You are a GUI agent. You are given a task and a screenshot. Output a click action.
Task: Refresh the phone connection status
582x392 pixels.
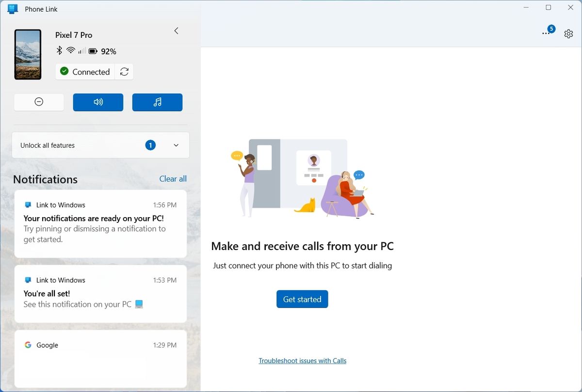(125, 71)
